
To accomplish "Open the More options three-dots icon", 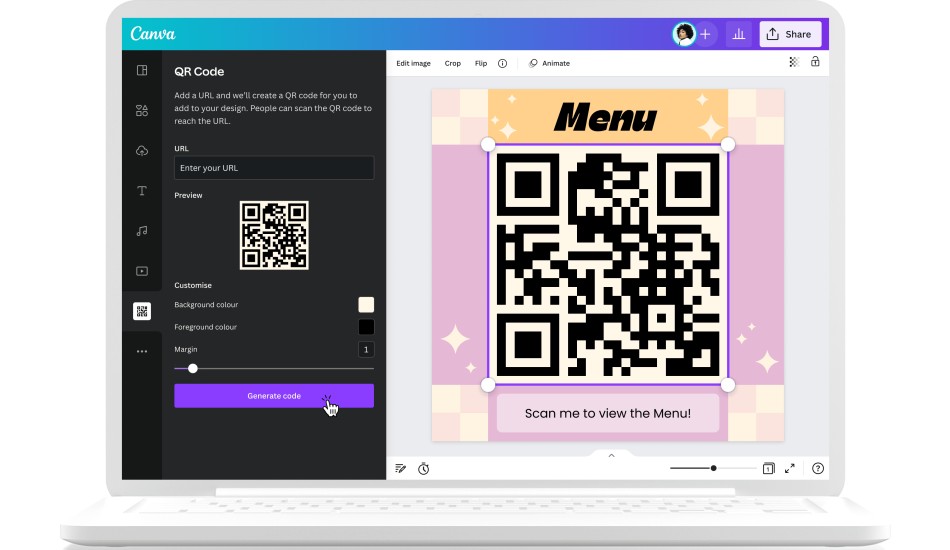I will tap(142, 351).
